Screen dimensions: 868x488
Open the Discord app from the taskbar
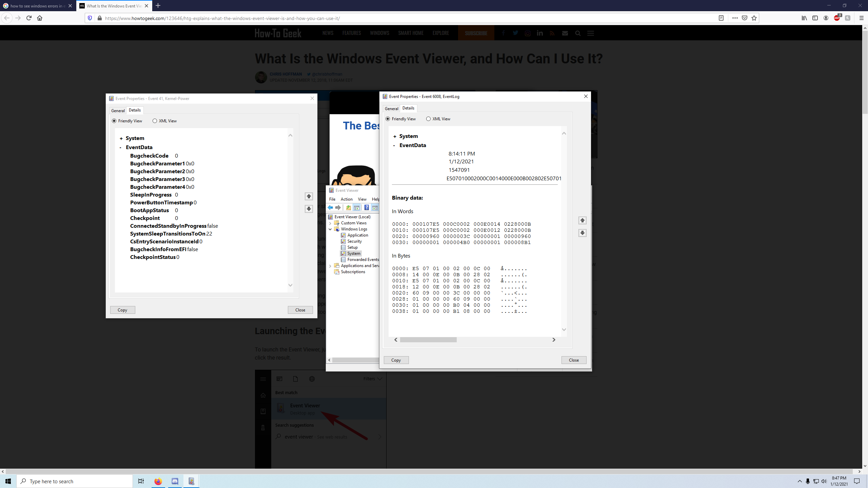(175, 481)
